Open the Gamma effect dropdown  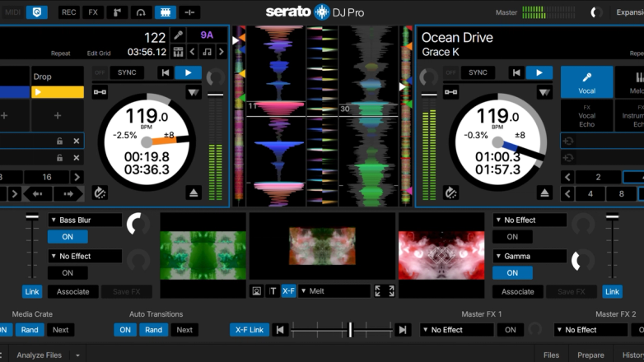[530, 256]
